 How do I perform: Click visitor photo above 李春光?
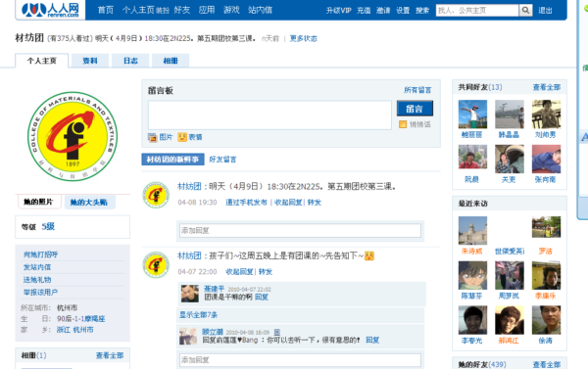pyautogui.click(x=472, y=320)
